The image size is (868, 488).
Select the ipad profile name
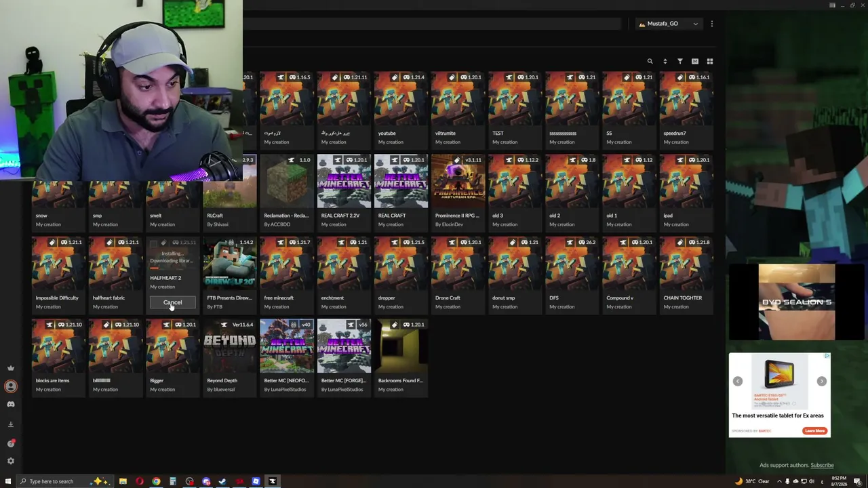(x=668, y=216)
